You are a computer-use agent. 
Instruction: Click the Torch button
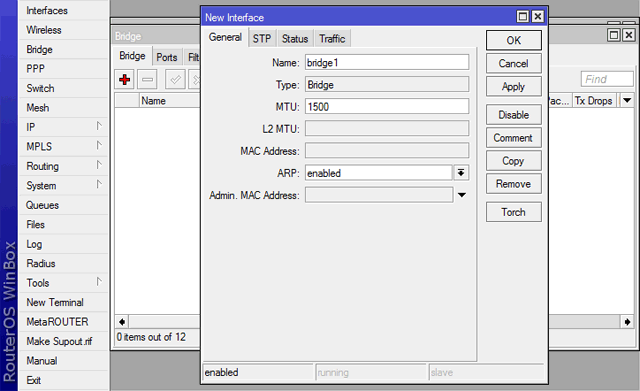tap(513, 212)
